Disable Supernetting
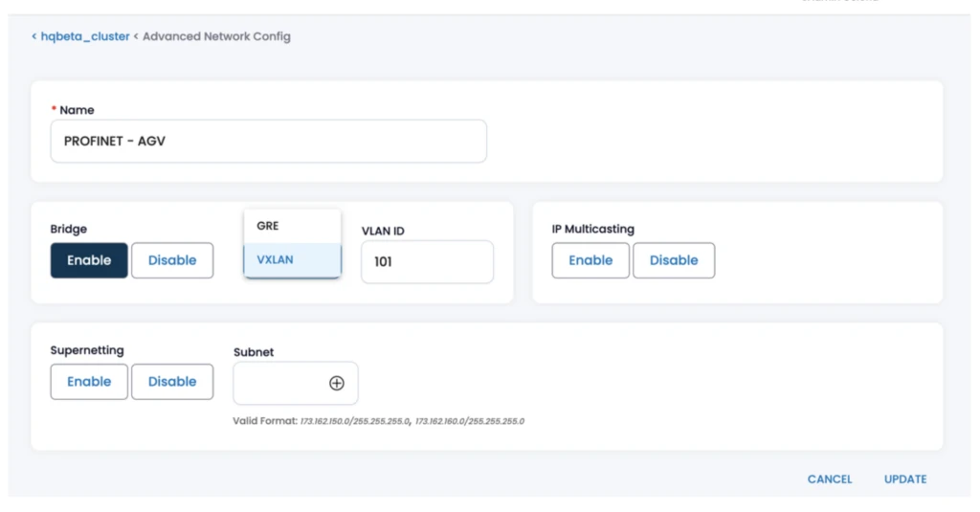This screenshot has height=512, width=980. click(172, 382)
